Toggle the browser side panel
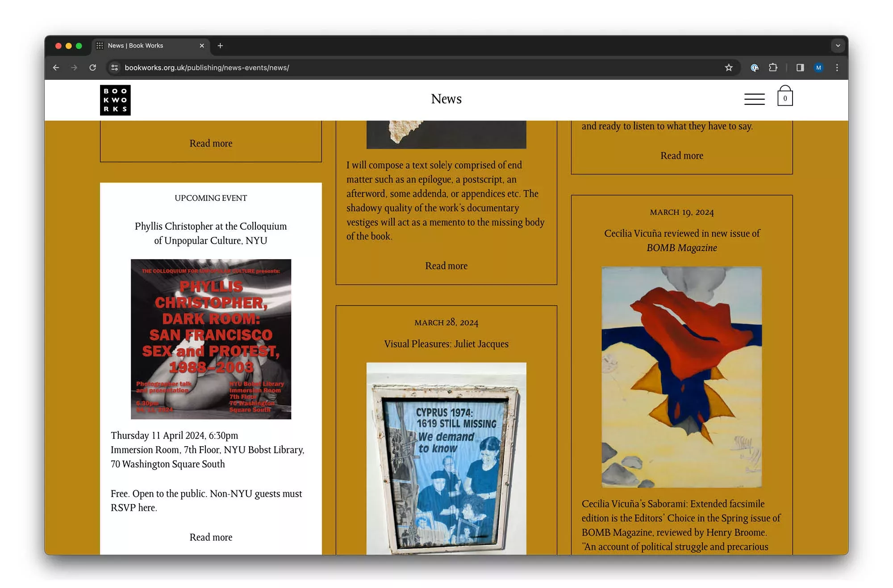This screenshot has height=588, width=893. [800, 67]
